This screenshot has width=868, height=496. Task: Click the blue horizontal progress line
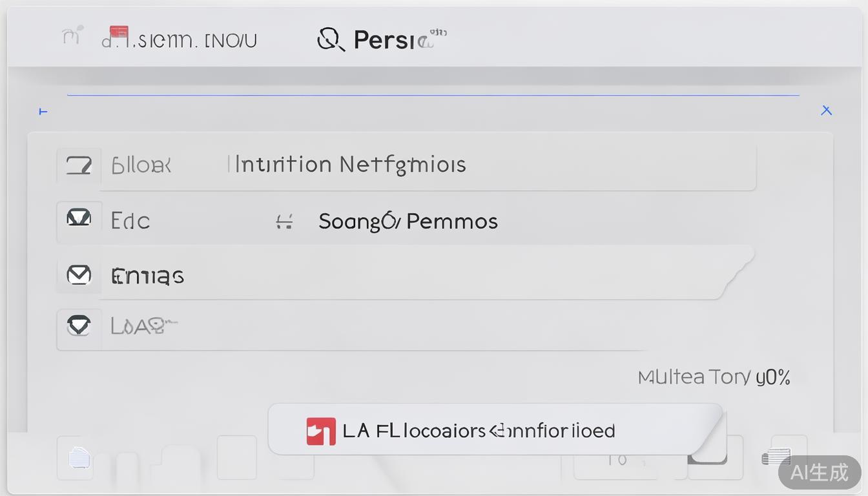[x=433, y=96]
